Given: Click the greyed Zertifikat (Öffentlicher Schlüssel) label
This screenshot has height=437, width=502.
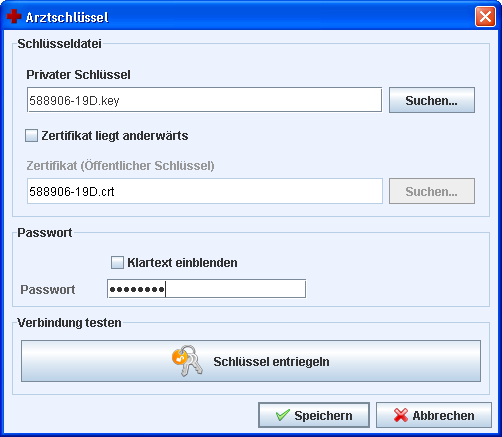Looking at the screenshot, I should [x=120, y=166].
